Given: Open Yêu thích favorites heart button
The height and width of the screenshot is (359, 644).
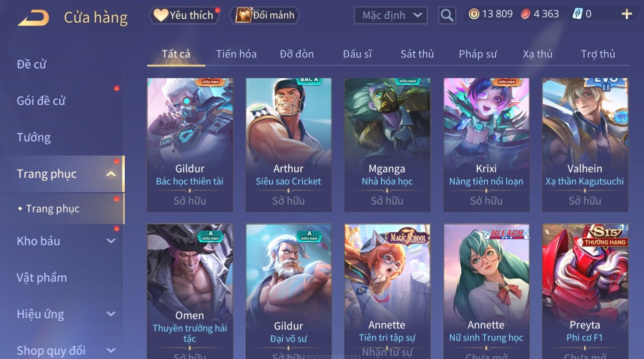Looking at the screenshot, I should pyautogui.click(x=184, y=15).
